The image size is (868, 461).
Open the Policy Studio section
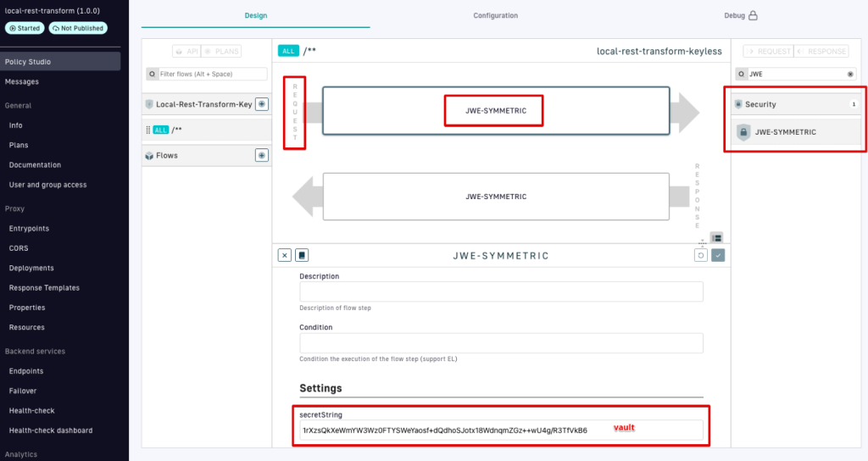pyautogui.click(x=60, y=61)
